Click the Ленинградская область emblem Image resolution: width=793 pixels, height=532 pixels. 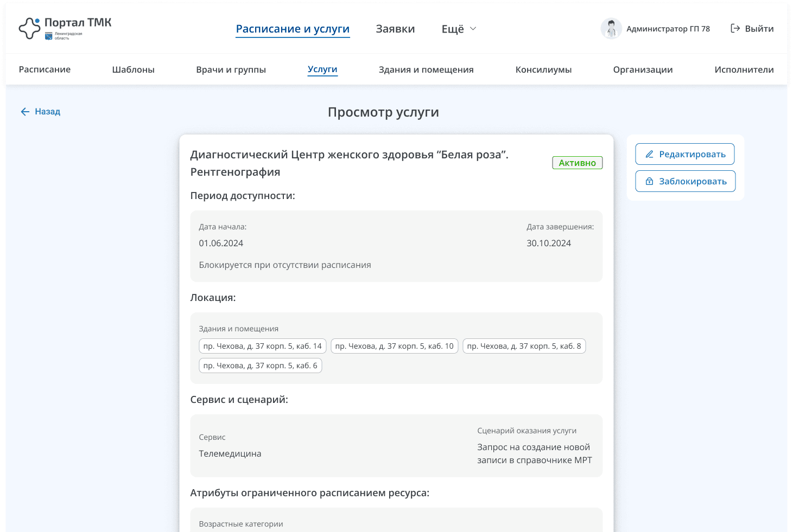click(49, 36)
